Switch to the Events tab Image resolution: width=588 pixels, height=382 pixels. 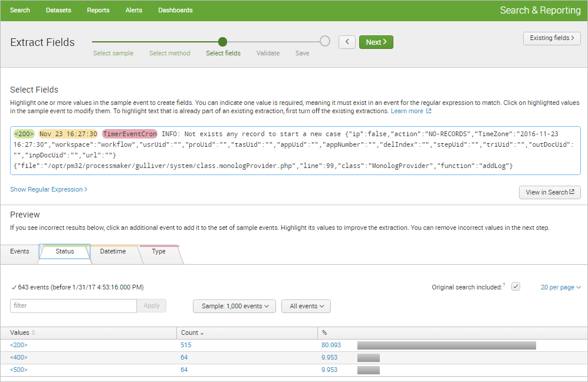coord(19,252)
